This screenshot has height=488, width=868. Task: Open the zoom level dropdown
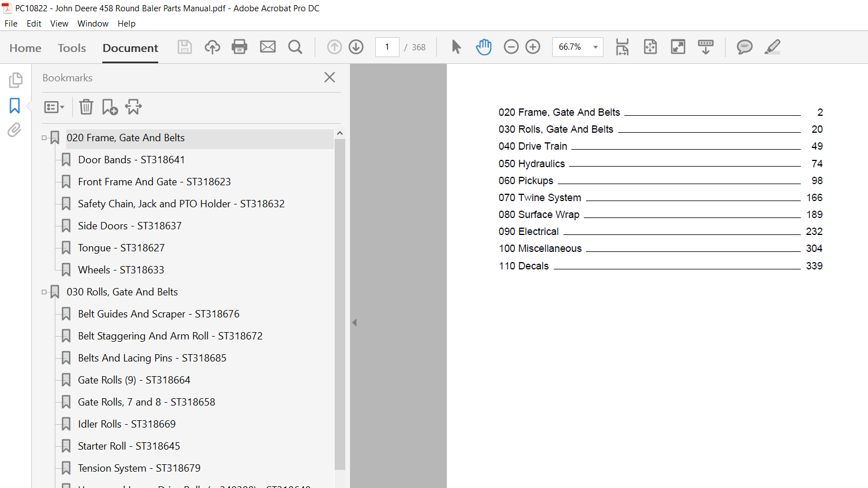596,47
